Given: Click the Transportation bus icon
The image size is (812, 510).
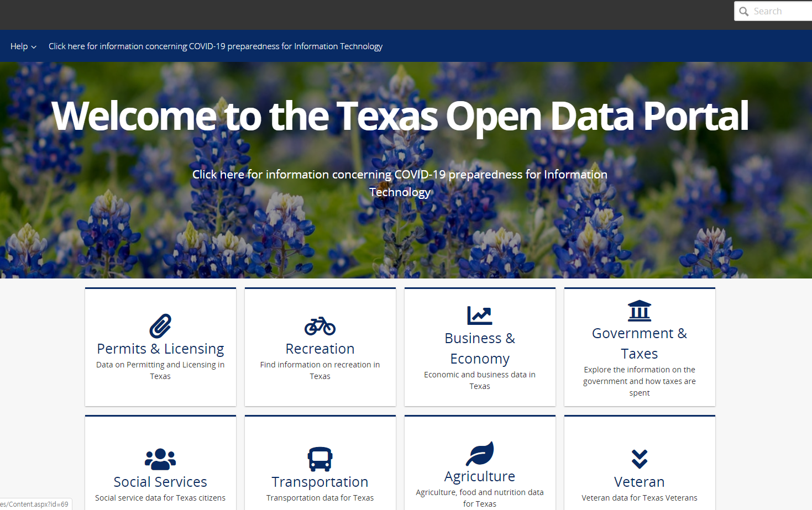Looking at the screenshot, I should [320, 459].
